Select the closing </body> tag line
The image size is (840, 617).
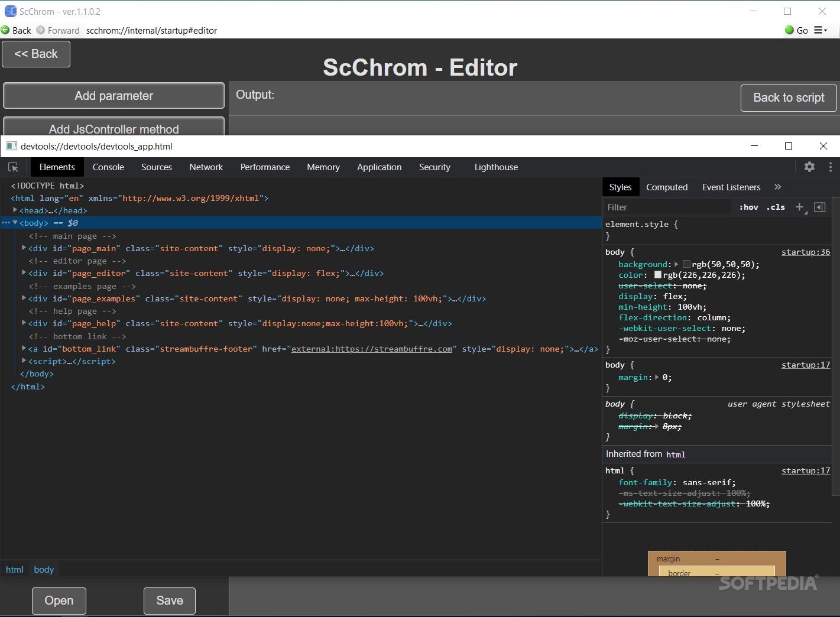point(37,374)
